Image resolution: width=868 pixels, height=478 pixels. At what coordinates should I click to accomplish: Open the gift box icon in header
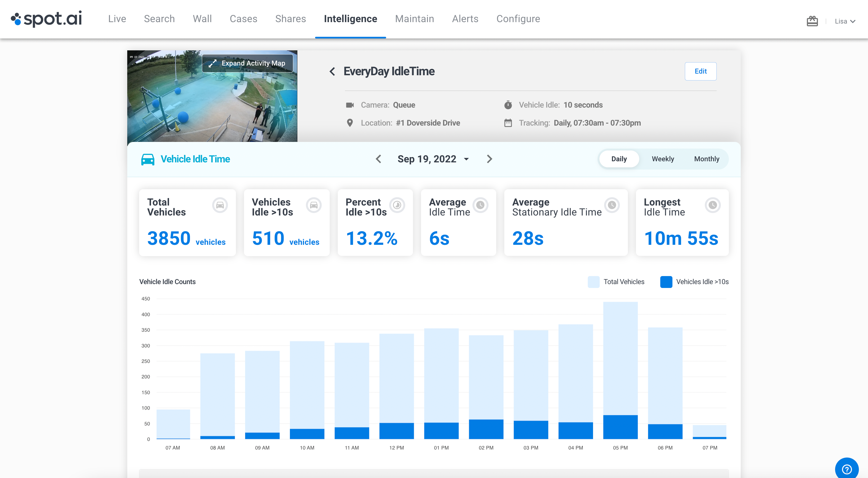click(812, 21)
